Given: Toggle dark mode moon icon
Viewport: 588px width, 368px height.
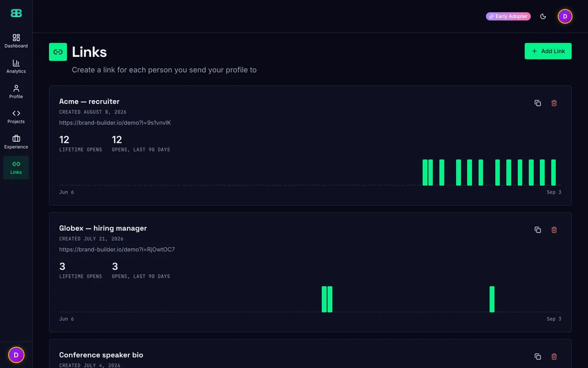Looking at the screenshot, I should (543, 16).
